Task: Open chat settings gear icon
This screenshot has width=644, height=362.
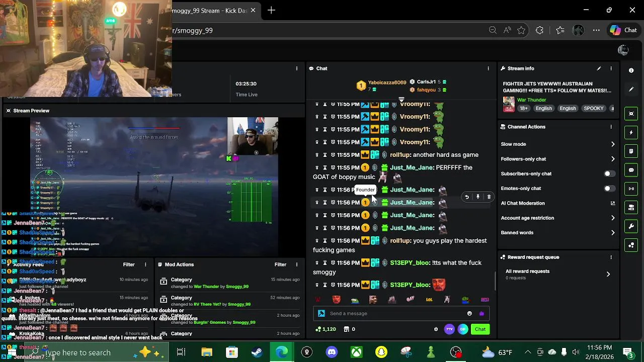Action: click(x=436, y=329)
